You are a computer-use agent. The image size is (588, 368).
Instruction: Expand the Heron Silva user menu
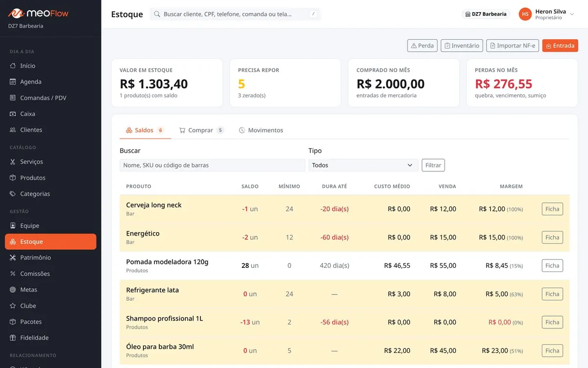(546, 14)
